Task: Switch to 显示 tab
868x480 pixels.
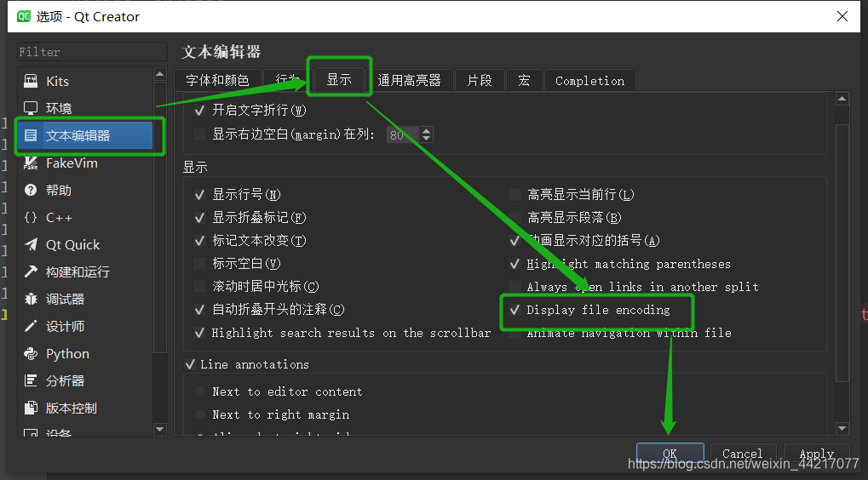Action: [x=339, y=79]
